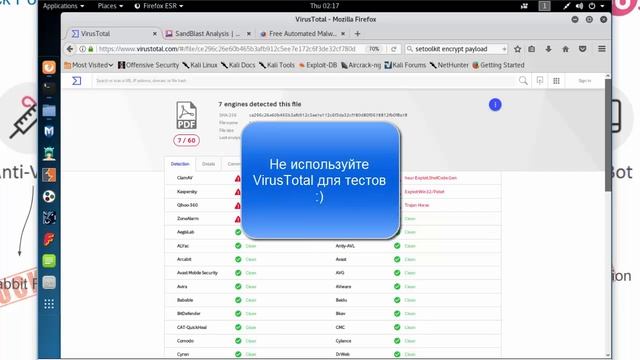Click the setoolkit encrypt payload search box
The image size is (640, 360).
click(456, 49)
